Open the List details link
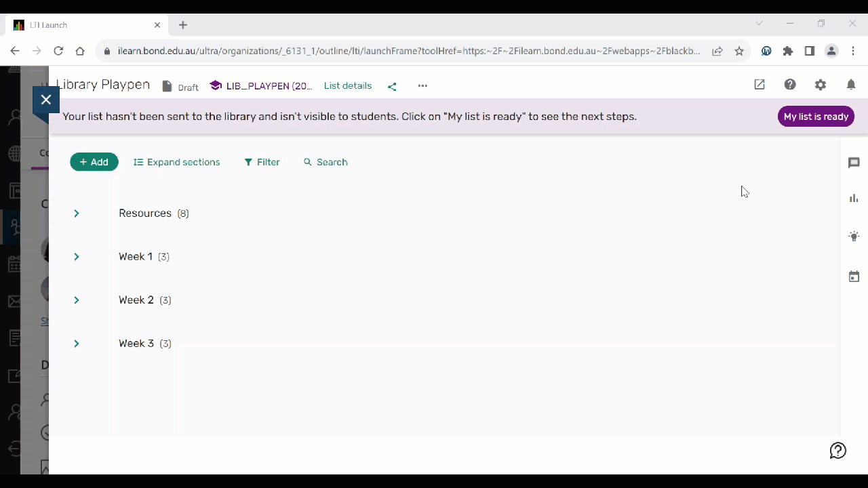Image resolution: width=868 pixels, height=488 pixels. click(x=348, y=86)
